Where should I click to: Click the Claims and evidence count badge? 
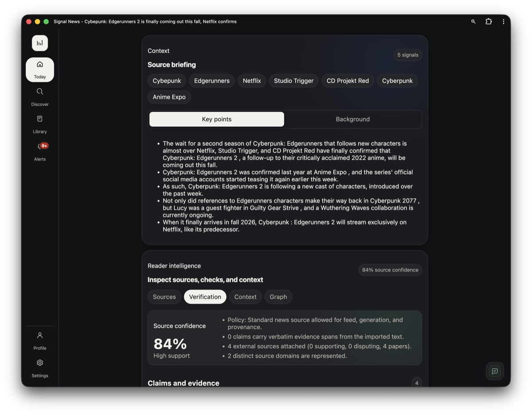click(x=417, y=383)
